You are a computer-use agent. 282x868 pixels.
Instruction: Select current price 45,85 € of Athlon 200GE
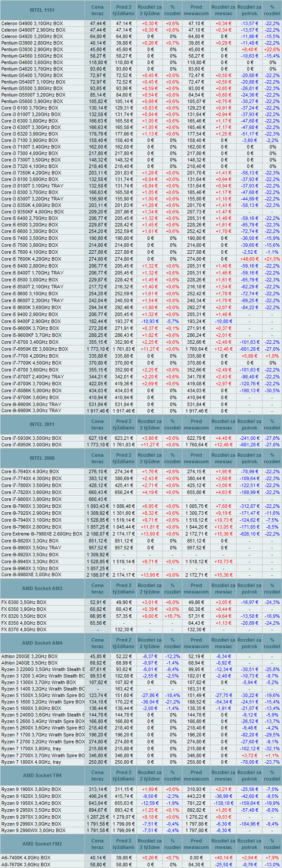pos(97,656)
